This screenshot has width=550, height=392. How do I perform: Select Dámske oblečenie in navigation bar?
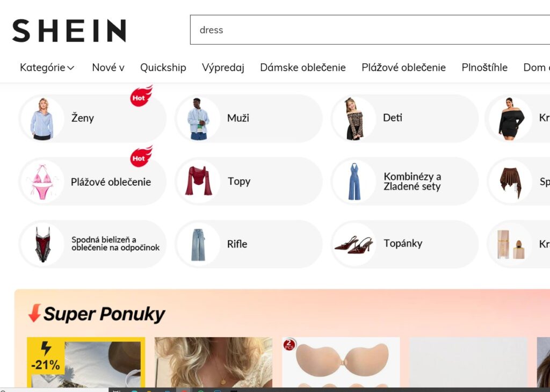pos(303,67)
